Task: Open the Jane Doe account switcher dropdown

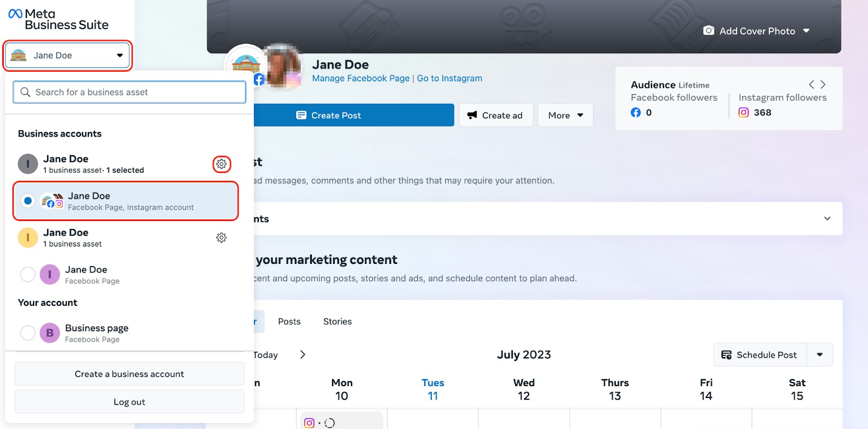Action: click(68, 55)
